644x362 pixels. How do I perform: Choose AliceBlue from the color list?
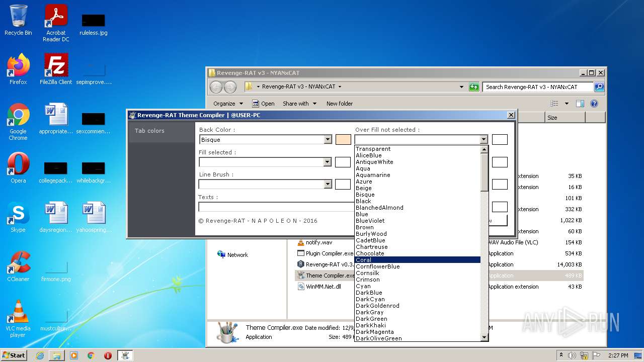418,155
